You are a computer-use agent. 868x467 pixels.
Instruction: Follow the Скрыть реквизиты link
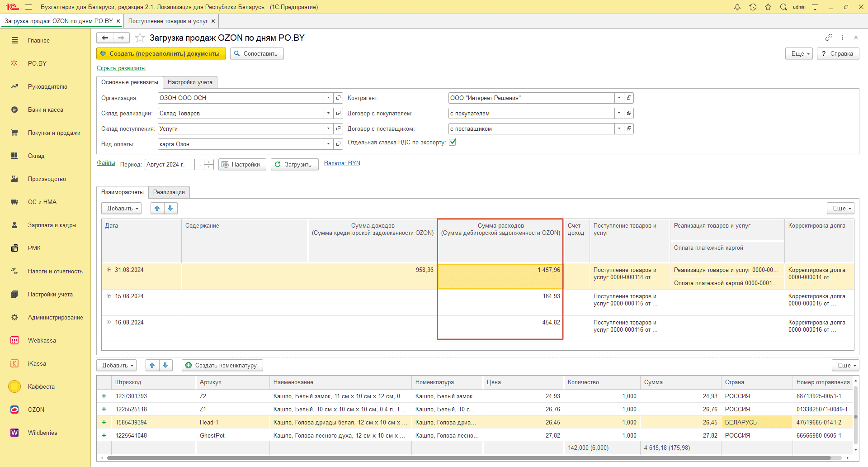[x=121, y=68]
